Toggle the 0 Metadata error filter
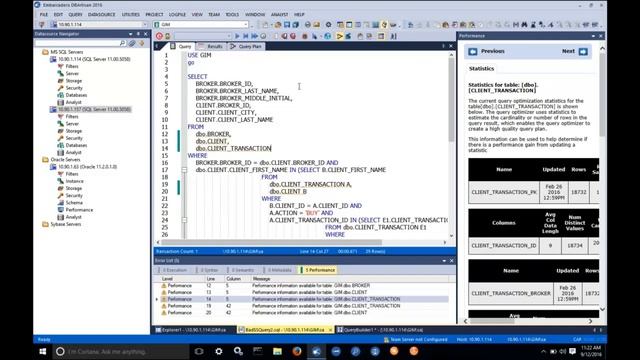The width and height of the screenshot is (640, 360). 279,270
